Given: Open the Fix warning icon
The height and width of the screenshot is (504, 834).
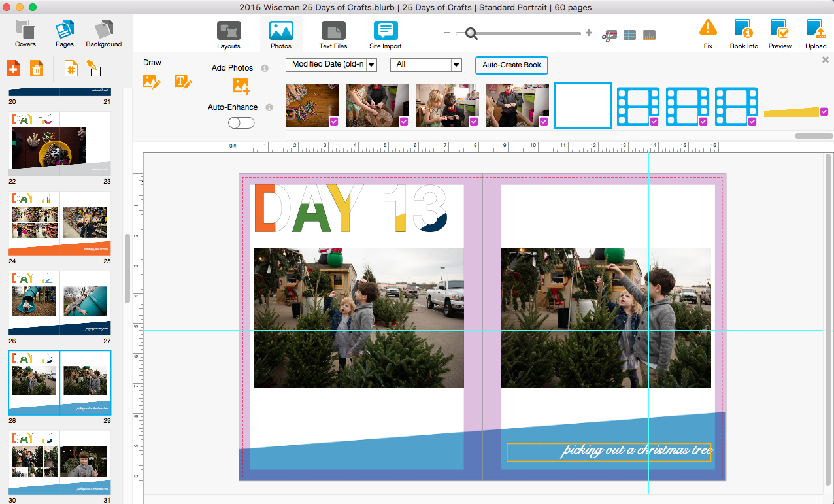Looking at the screenshot, I should 708,29.
